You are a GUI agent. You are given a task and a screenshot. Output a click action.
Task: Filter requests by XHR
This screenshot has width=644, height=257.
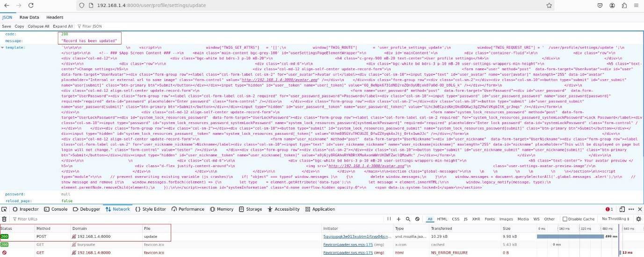476,219
